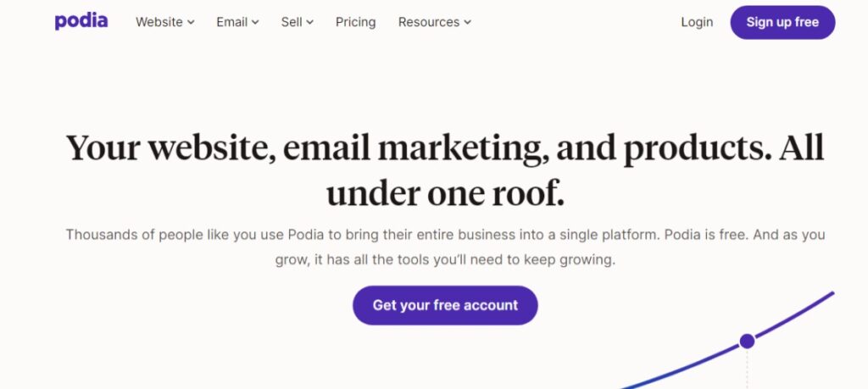Click the chevron arrow beside Website
Image resolution: width=868 pixels, height=389 pixels.
click(191, 23)
